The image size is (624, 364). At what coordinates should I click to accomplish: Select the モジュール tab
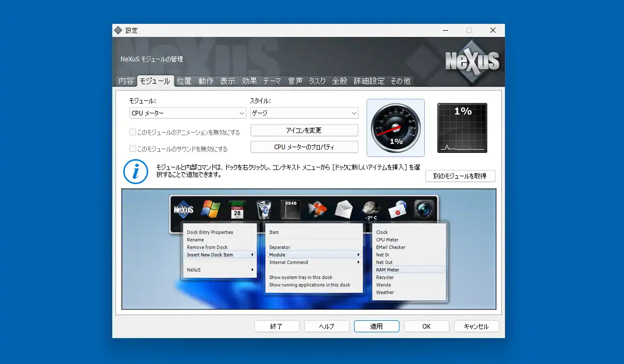point(155,81)
